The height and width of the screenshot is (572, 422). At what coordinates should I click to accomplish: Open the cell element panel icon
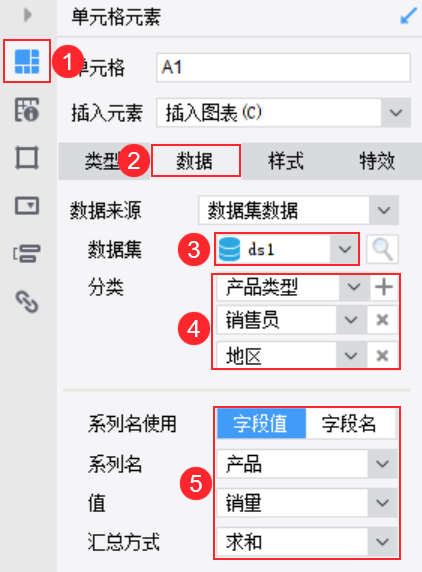coord(27,61)
